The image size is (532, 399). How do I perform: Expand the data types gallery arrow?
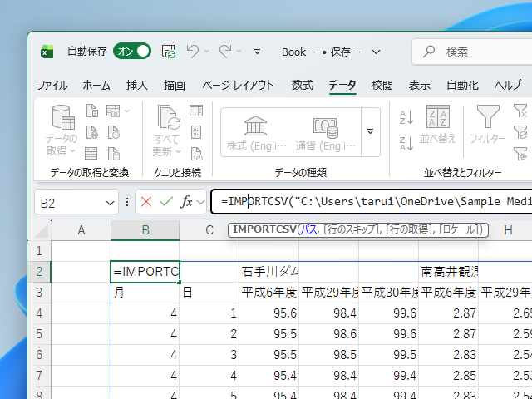(x=371, y=131)
